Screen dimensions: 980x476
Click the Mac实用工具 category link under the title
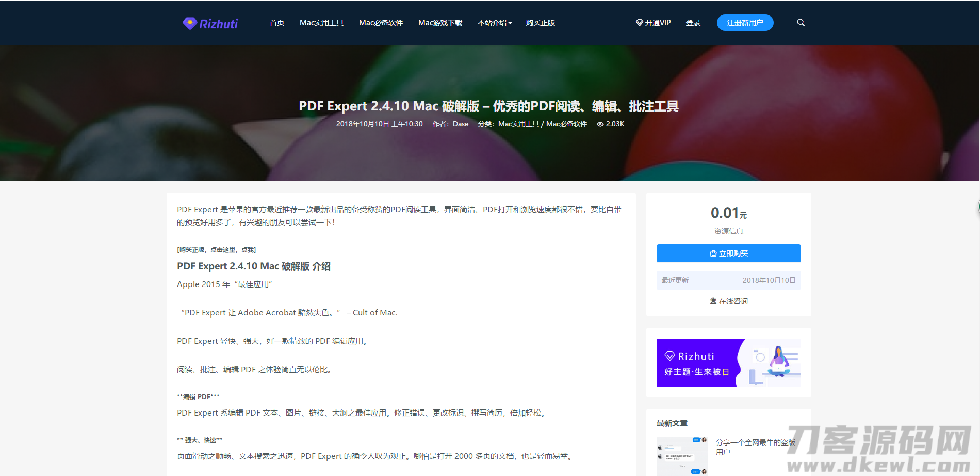(x=517, y=124)
